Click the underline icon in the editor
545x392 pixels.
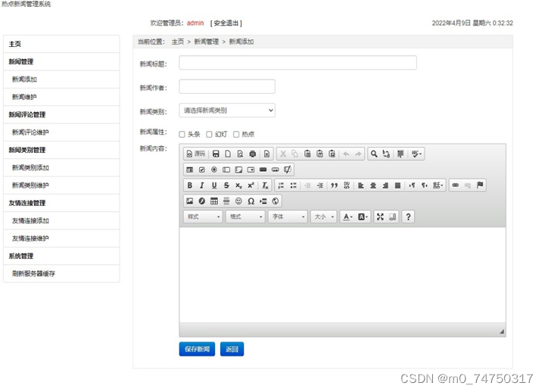(x=214, y=185)
